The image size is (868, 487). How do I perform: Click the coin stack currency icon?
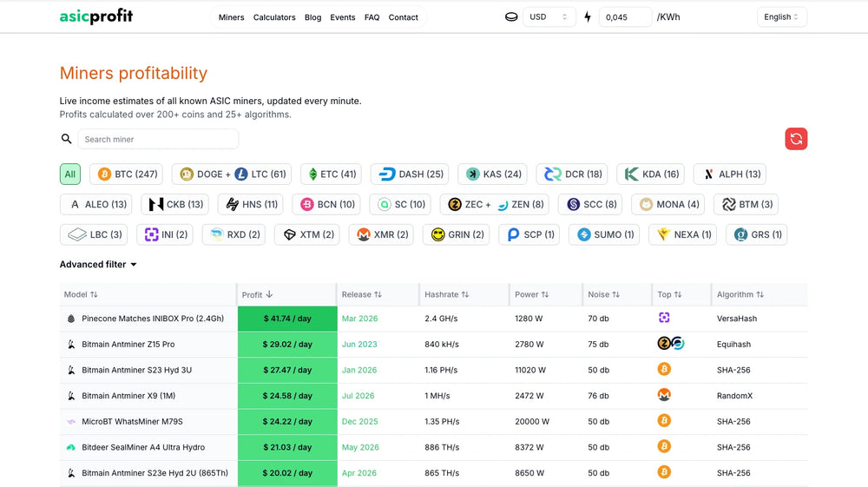511,16
